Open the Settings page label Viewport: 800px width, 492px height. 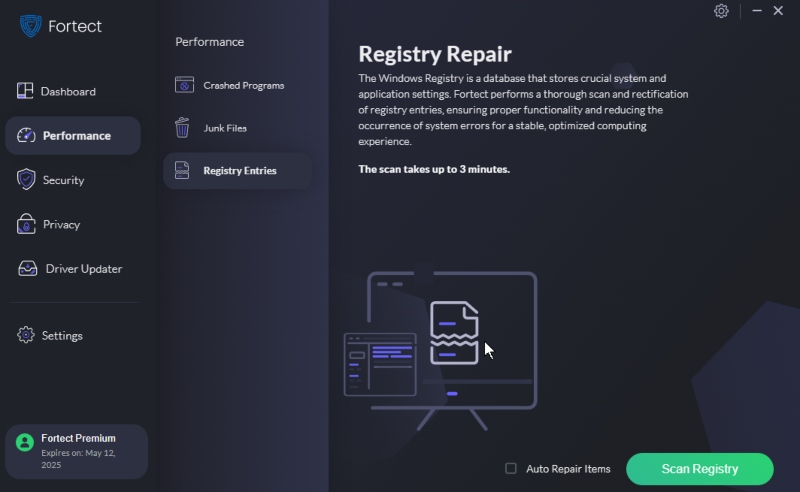click(x=62, y=335)
